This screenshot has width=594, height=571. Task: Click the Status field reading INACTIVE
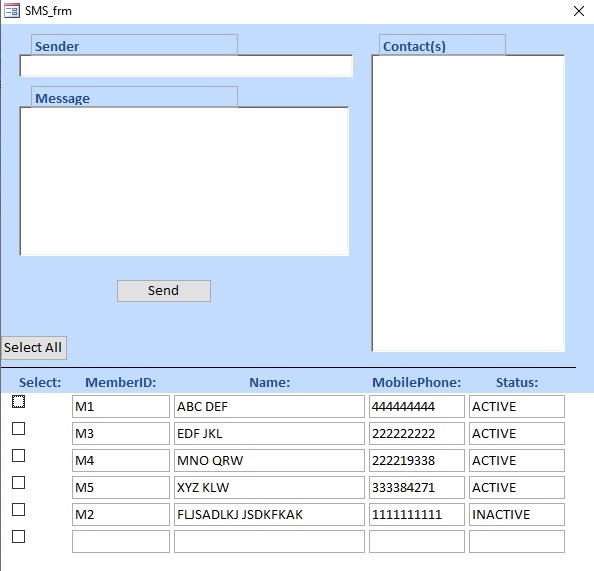coord(517,515)
